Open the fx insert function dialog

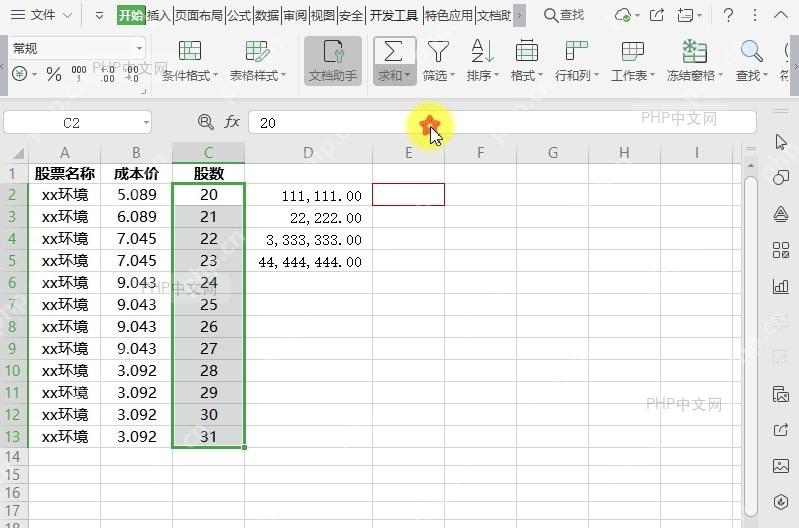click(x=232, y=122)
